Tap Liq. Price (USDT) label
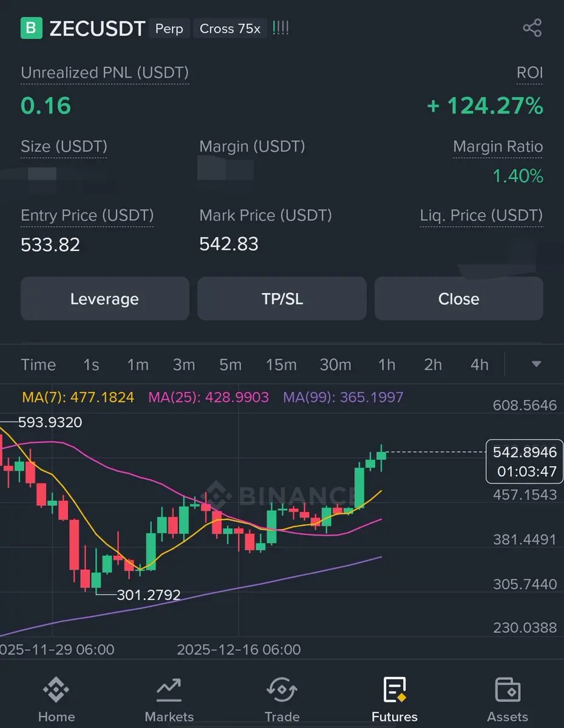Viewport: 564px width, 728px height. click(481, 215)
